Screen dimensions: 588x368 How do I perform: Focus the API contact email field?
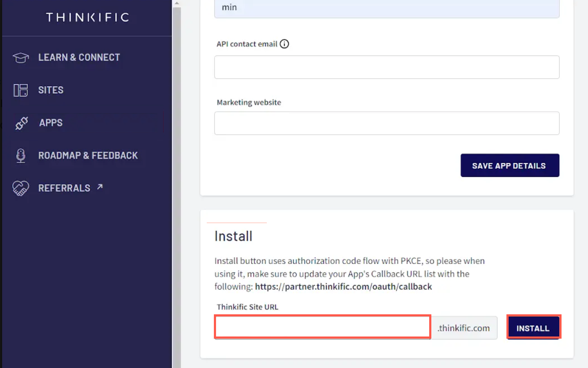click(387, 67)
